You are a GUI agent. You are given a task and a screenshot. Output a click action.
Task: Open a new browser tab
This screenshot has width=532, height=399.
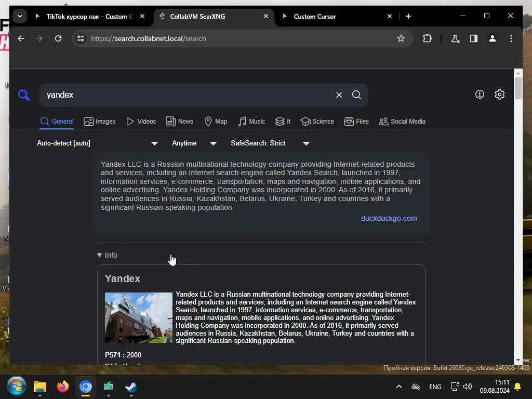click(408, 16)
